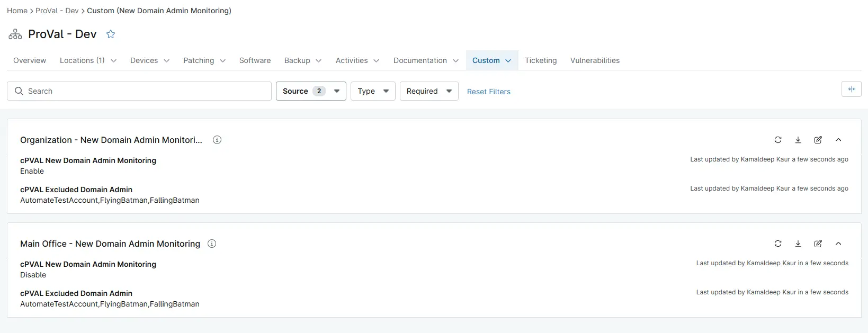Click the favorite star next to ProVal - Dev

[x=111, y=34]
